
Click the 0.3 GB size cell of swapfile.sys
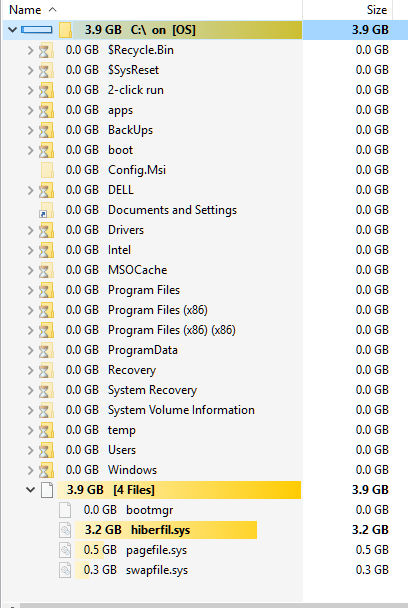tap(372, 570)
